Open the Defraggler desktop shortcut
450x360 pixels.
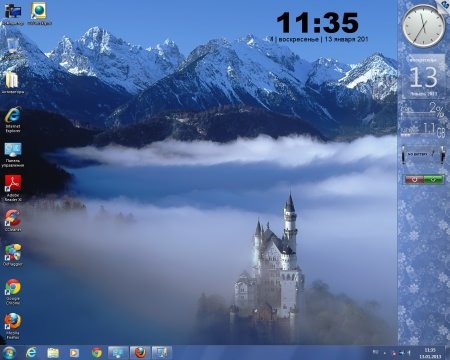click(13, 255)
